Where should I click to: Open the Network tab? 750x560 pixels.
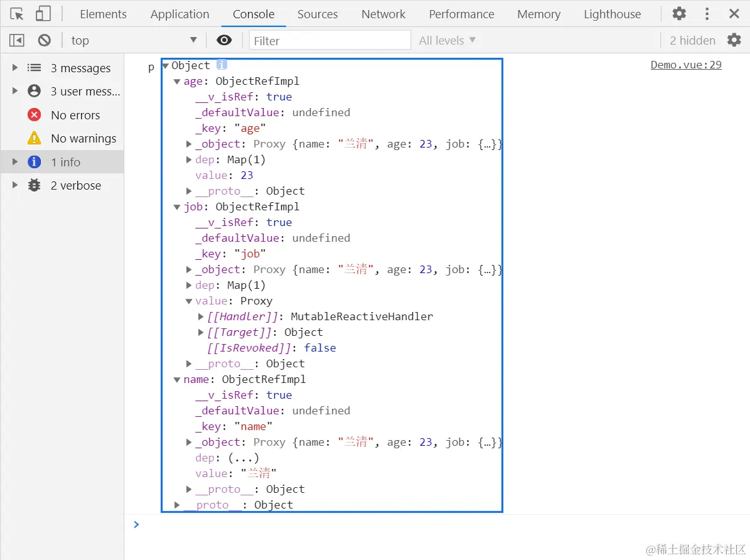coord(383,14)
